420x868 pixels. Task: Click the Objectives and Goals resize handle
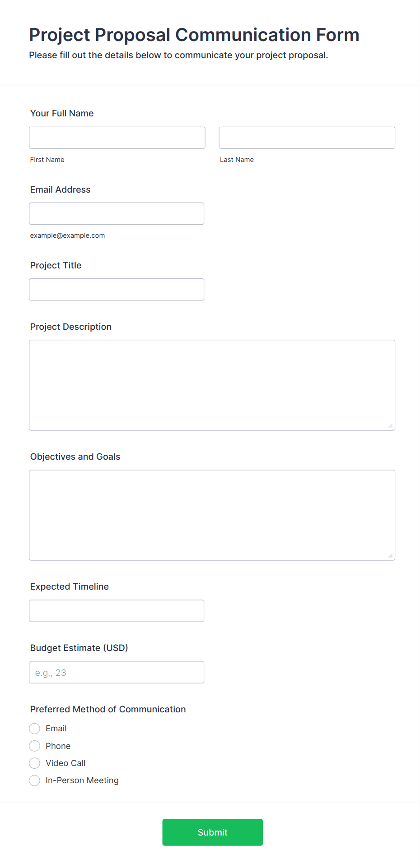pyautogui.click(x=391, y=556)
